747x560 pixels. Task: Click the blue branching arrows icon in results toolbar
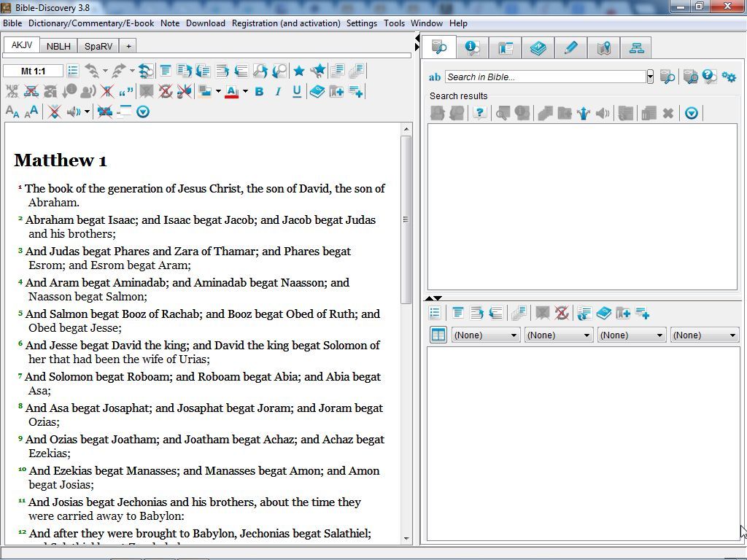pyautogui.click(x=584, y=113)
